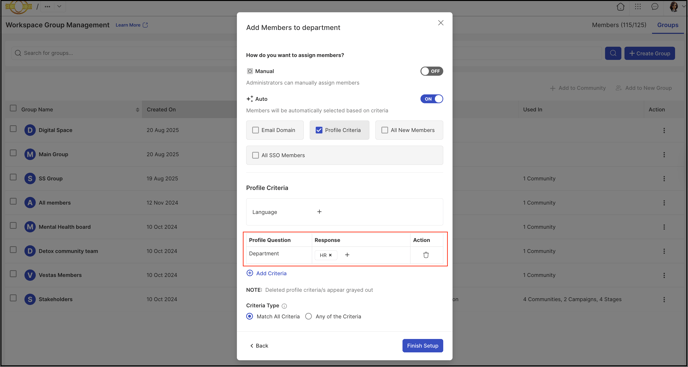Check the Email Domain checkbox
The image size is (688, 367).
[x=255, y=130]
